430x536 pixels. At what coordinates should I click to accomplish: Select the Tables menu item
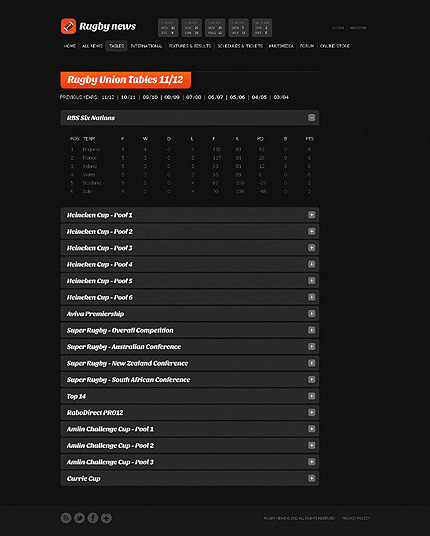117,46
